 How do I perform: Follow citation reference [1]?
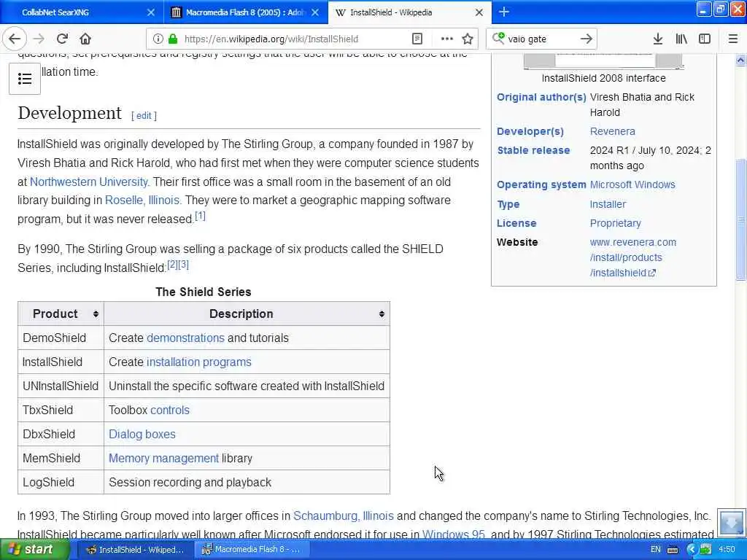200,216
